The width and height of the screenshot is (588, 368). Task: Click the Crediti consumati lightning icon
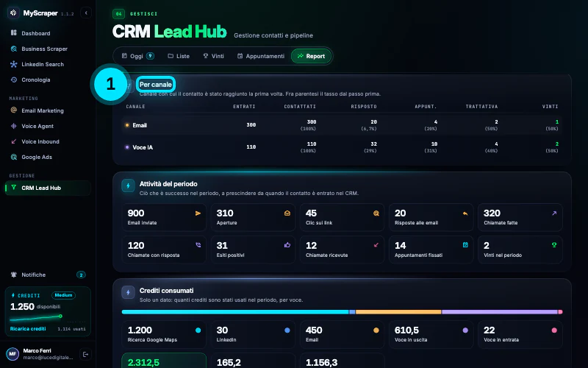pos(128,292)
